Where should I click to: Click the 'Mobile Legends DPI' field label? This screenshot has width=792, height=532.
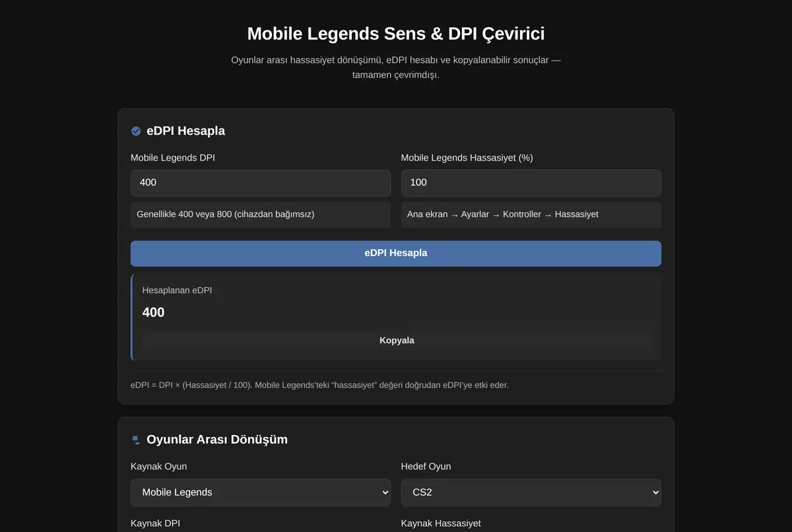point(172,158)
